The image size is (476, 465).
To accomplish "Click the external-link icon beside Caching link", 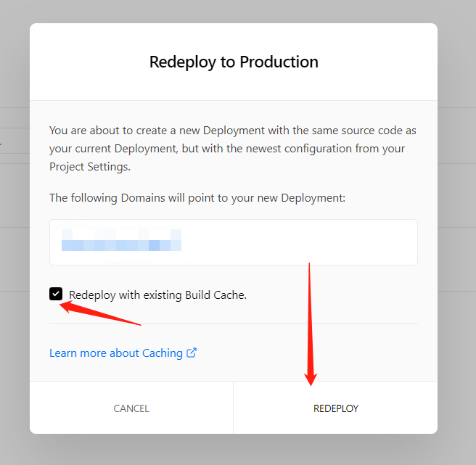I will coord(192,353).
